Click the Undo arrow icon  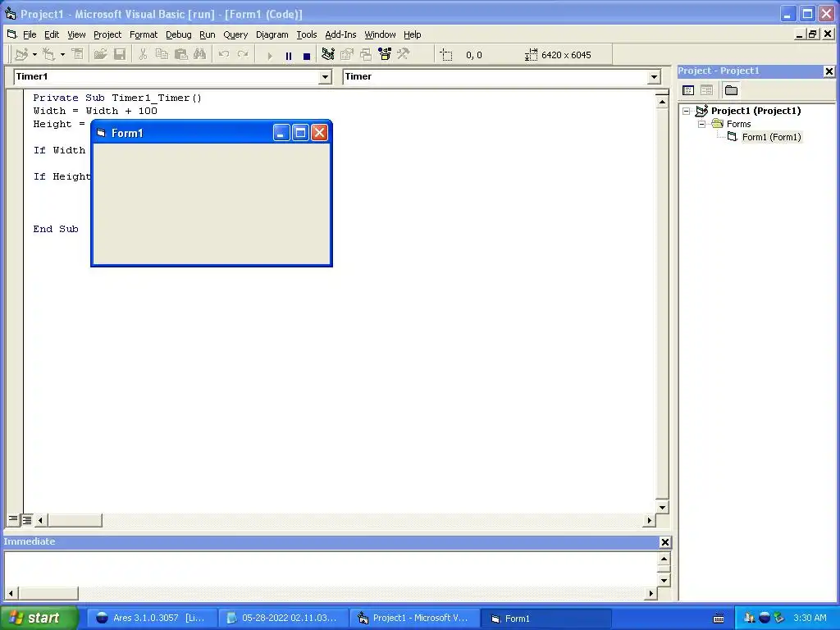(224, 54)
